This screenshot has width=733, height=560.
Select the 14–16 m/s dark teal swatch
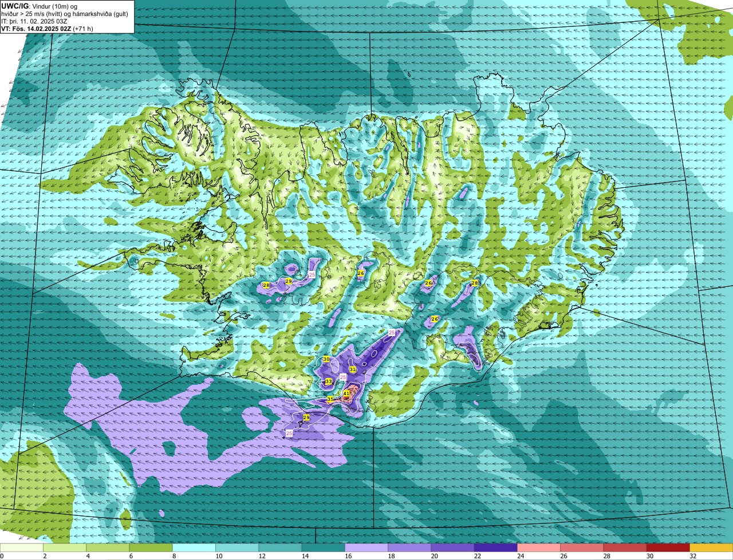[x=323, y=548]
